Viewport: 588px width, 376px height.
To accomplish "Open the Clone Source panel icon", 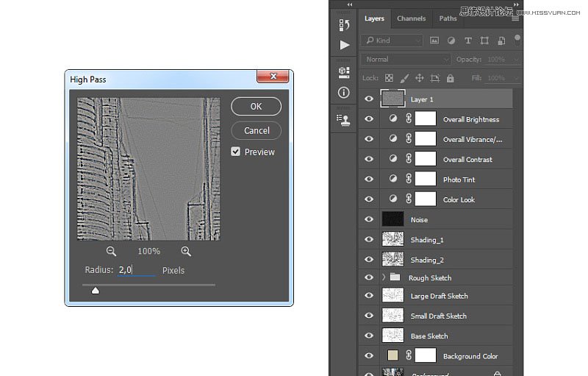I will pos(343,120).
